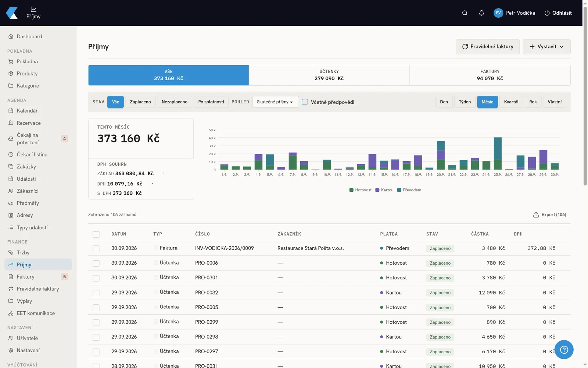The height and width of the screenshot is (368, 588).
Task: Filter by Nezaplaceno status
Action: [x=175, y=102]
